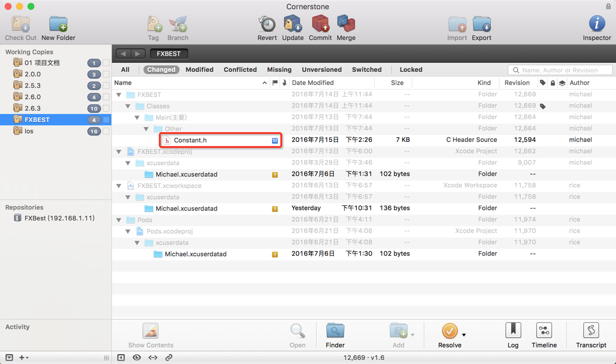Image resolution: width=616 pixels, height=364 pixels.
Task: Show the Timeline view
Action: tap(544, 330)
